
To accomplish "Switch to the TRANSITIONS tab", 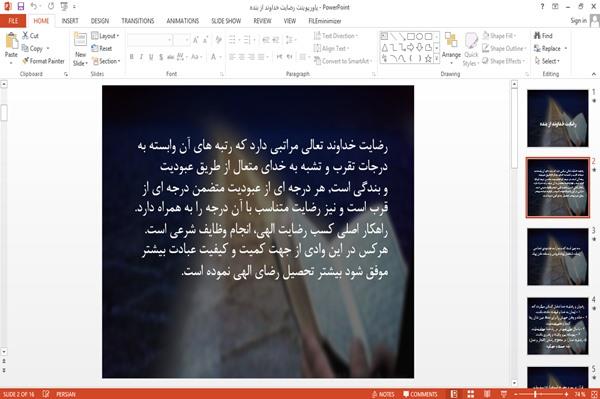I will click(x=138, y=21).
